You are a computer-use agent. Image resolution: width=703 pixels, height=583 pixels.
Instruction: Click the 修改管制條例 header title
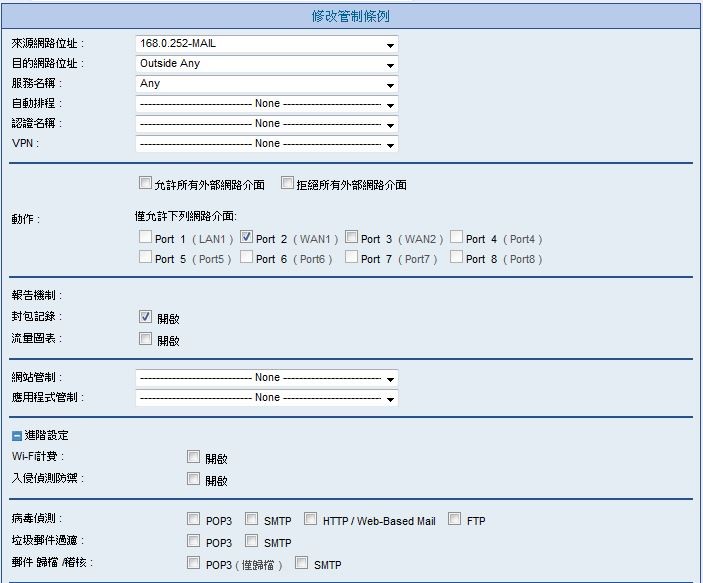click(351, 17)
